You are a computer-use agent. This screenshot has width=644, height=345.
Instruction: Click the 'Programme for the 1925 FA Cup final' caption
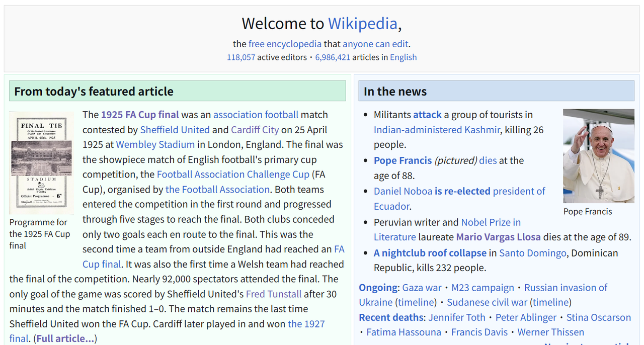tap(40, 234)
